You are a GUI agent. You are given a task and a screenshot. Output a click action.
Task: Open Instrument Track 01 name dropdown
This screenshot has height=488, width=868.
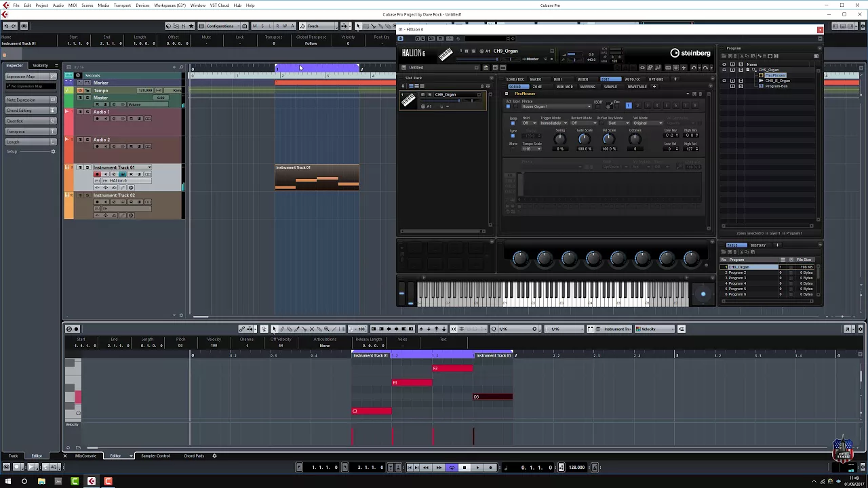(x=149, y=167)
